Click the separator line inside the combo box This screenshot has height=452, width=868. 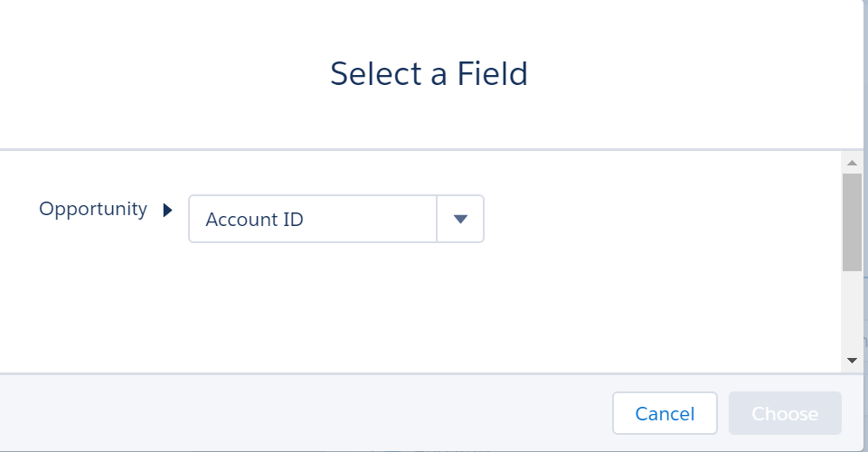(x=437, y=219)
